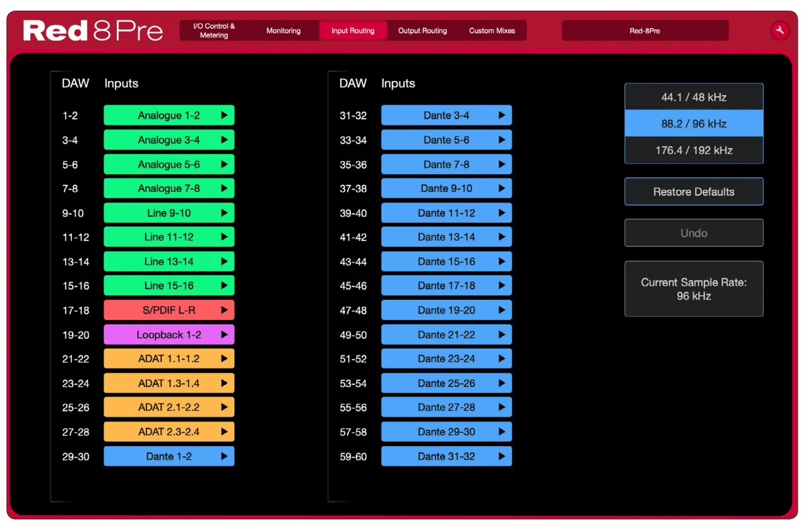
Task: Expand the Dante 1-2 input selector
Action: click(x=169, y=456)
